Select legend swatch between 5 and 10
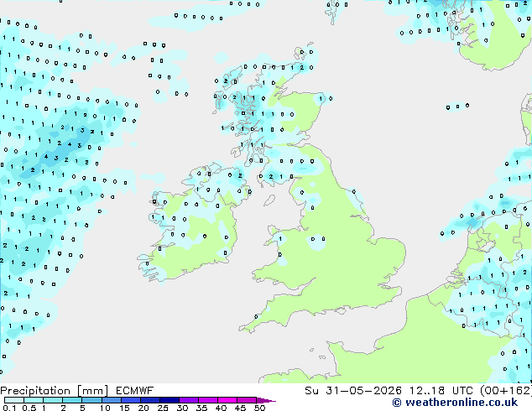The width and height of the screenshot is (532, 411). (91, 400)
